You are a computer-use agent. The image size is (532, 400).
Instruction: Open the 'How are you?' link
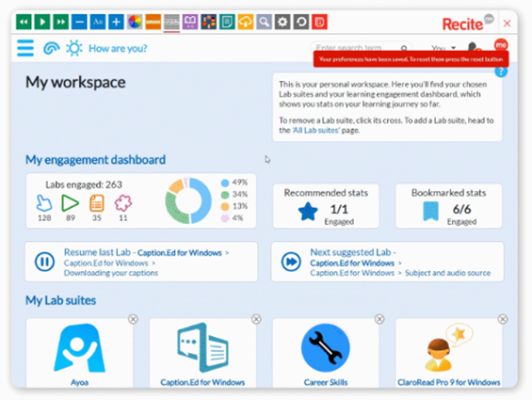(118, 49)
